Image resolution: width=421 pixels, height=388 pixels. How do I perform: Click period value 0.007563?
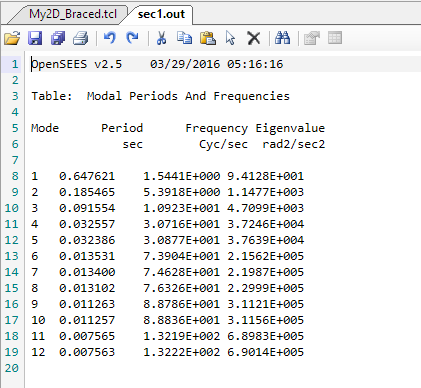coord(87,352)
